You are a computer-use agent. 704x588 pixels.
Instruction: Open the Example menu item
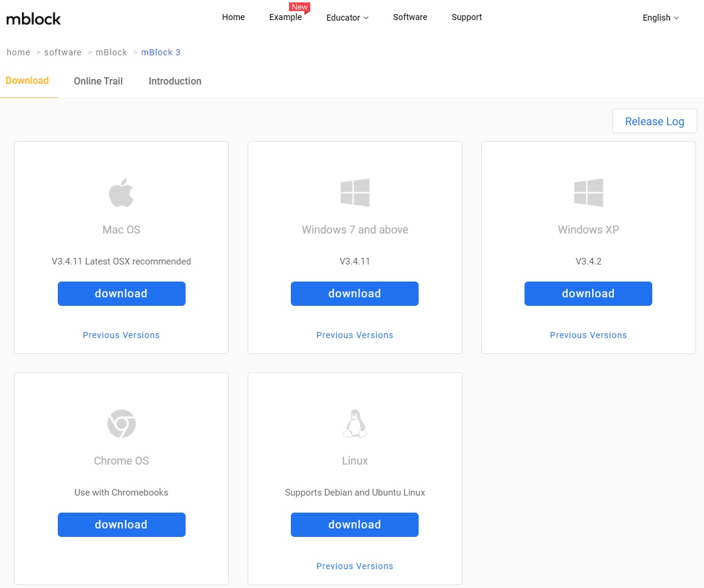click(285, 17)
